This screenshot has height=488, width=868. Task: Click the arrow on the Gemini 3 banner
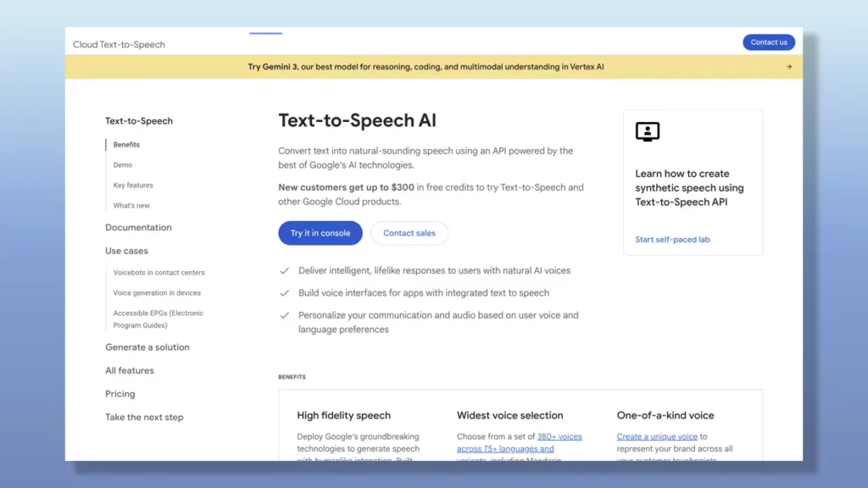click(x=790, y=66)
